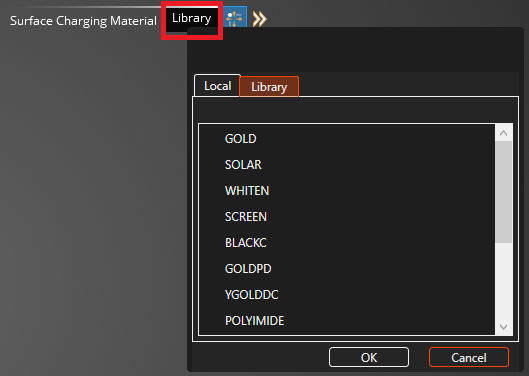Confirm selection with OK button
This screenshot has width=529, height=376.
point(369,357)
